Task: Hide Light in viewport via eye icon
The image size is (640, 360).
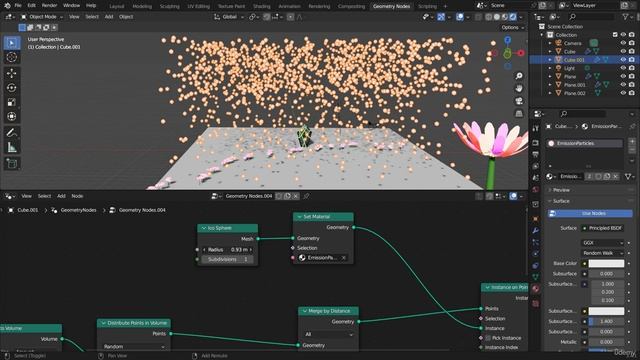Action: click(623, 68)
